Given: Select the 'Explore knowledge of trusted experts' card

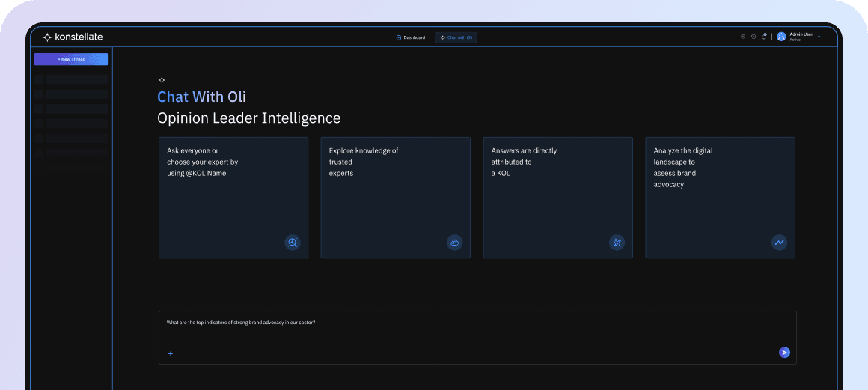Looking at the screenshot, I should (396, 198).
